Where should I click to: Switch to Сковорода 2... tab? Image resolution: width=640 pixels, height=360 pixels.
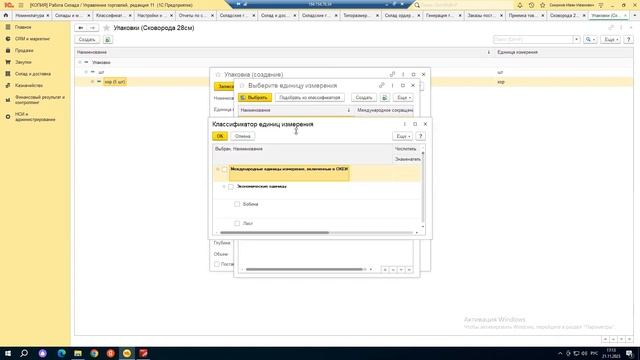[562, 15]
